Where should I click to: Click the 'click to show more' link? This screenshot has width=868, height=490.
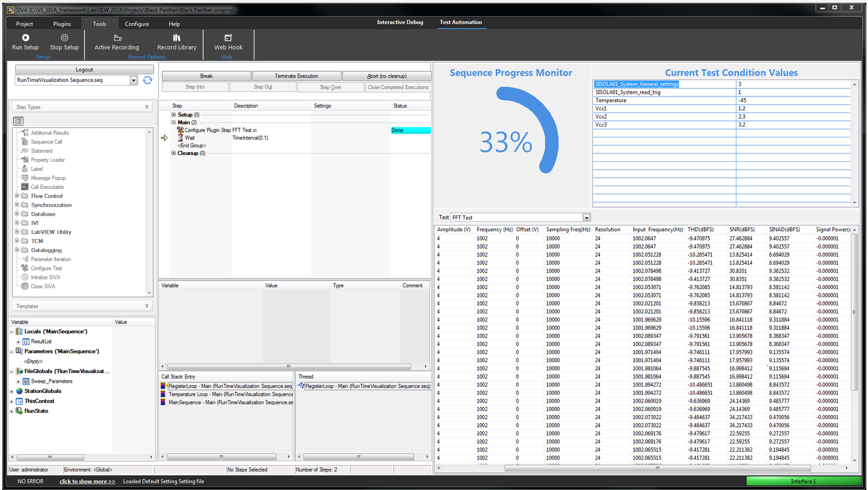click(87, 481)
